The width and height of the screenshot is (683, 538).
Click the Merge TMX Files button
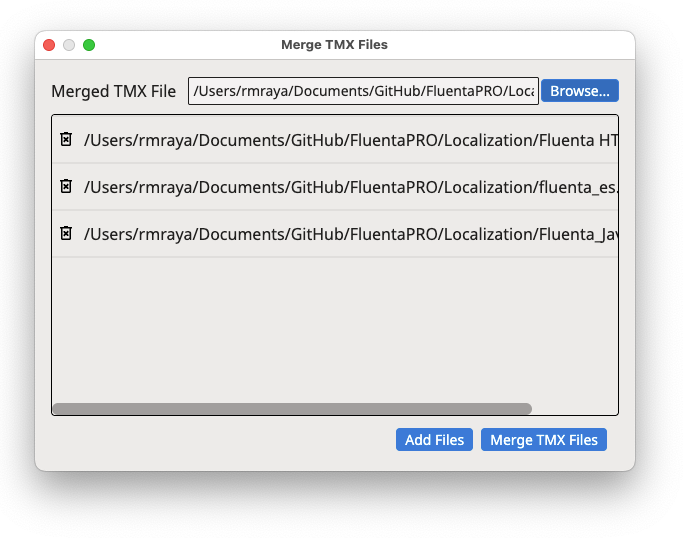click(544, 440)
